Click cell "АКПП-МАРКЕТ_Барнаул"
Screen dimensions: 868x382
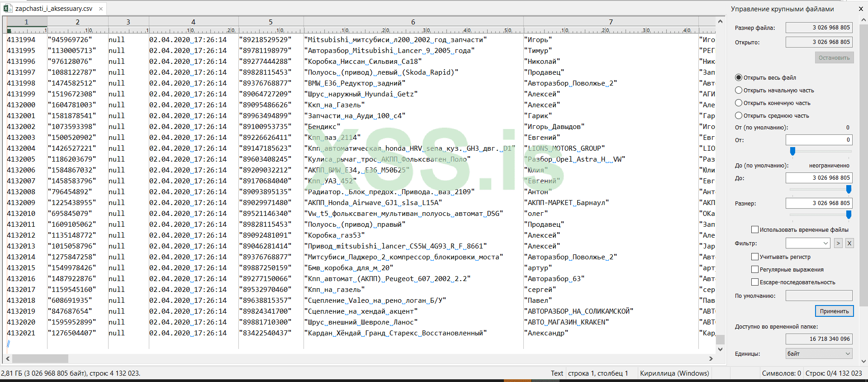(567, 203)
